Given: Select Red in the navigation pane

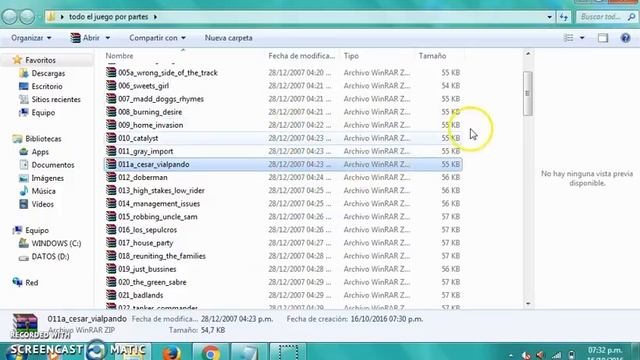Looking at the screenshot, I should (31, 283).
